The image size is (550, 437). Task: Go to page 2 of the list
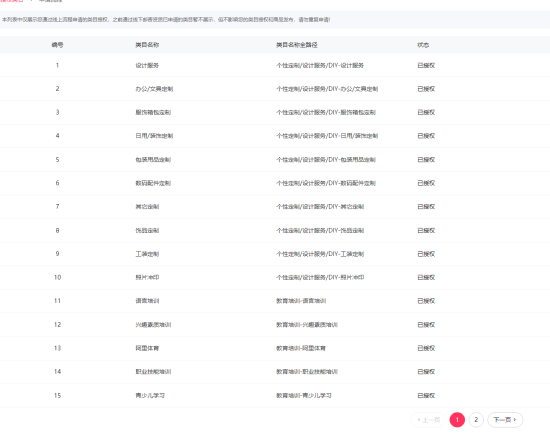tap(476, 419)
